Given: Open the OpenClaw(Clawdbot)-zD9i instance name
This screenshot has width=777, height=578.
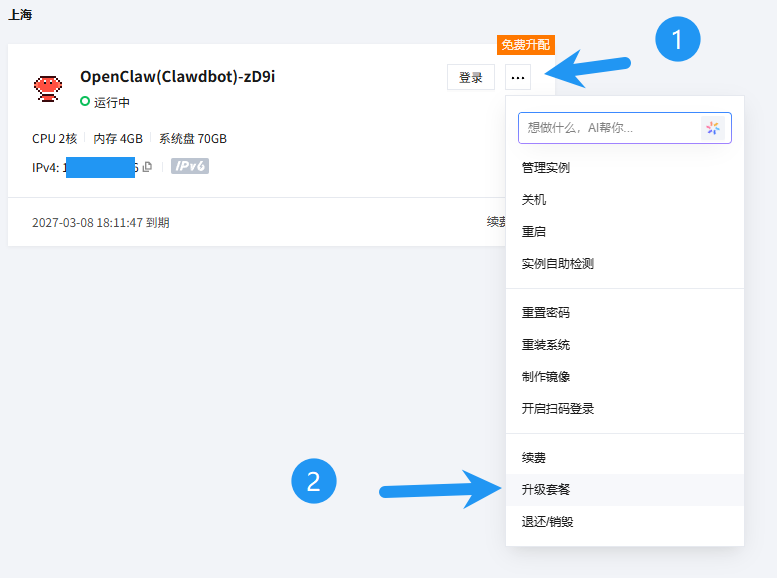Looking at the screenshot, I should click(177, 77).
